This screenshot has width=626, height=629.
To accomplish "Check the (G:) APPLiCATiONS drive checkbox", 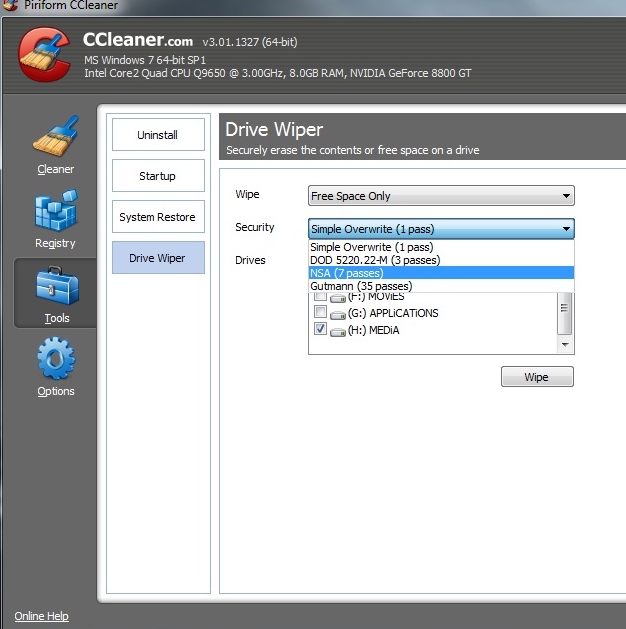I will pos(320,311).
